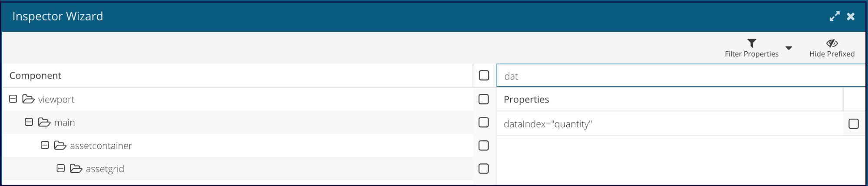
Task: Check the main row checkbox
Action: [484, 122]
